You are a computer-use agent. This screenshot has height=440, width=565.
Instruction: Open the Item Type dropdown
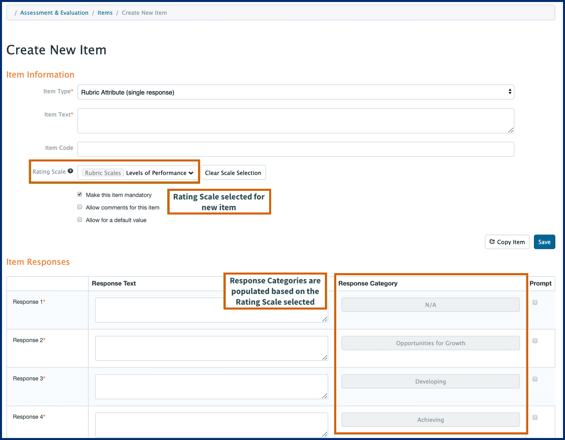(x=295, y=92)
